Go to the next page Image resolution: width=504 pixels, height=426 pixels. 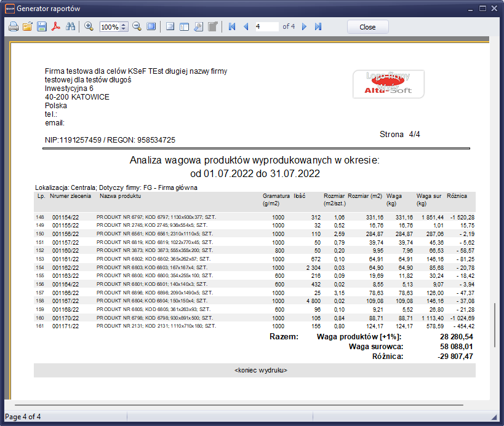pos(304,27)
